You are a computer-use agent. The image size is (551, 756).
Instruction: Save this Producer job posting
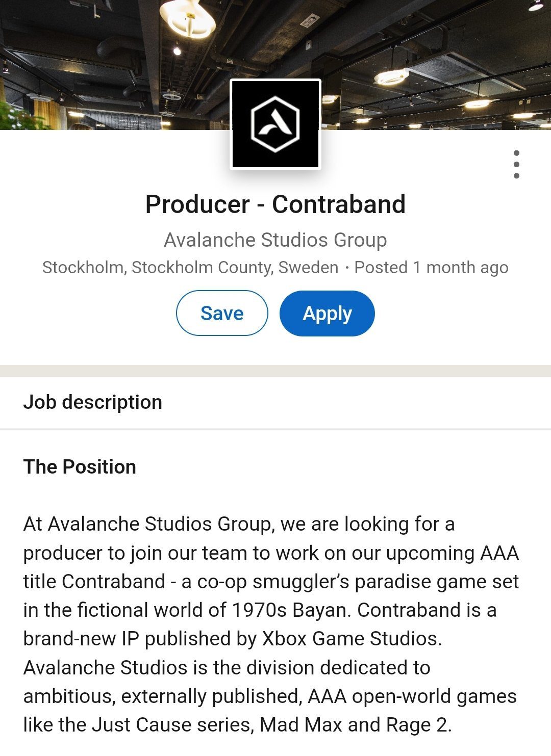[x=222, y=313]
